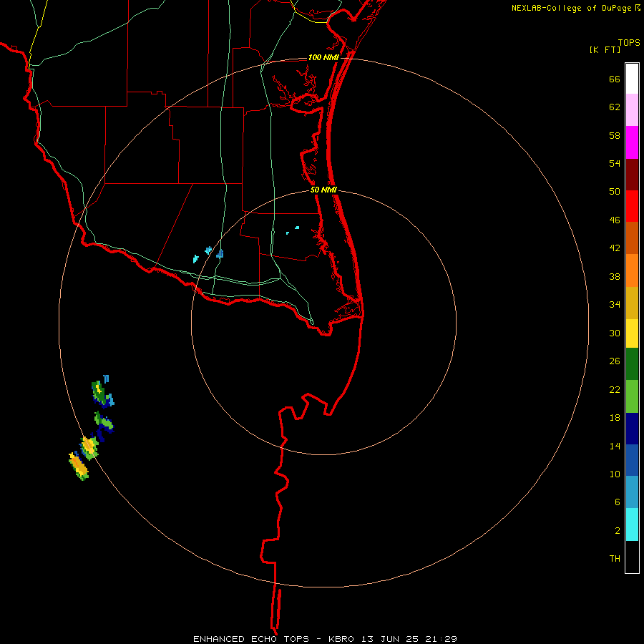This screenshot has width=644, height=644.
Task: Select the yellow 34 kft swatch
Action: tap(632, 333)
